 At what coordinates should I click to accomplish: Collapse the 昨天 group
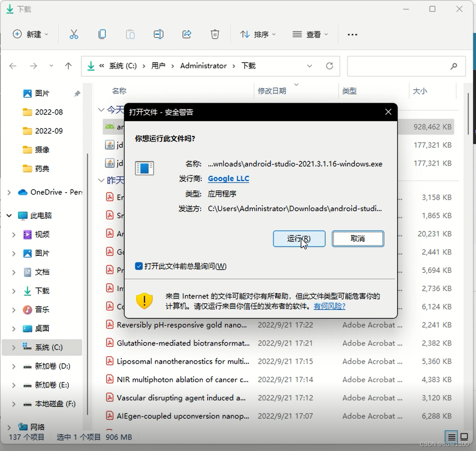click(x=101, y=180)
